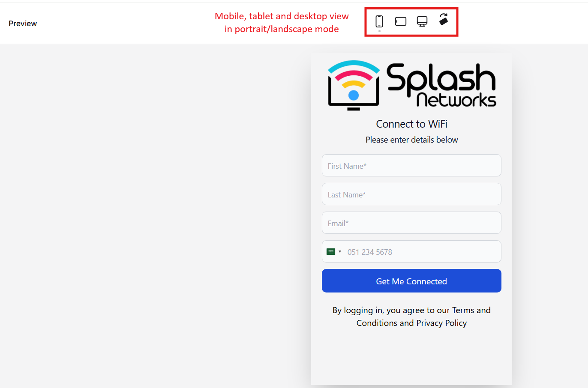
Task: Select the tablet preview icon
Action: (x=401, y=21)
